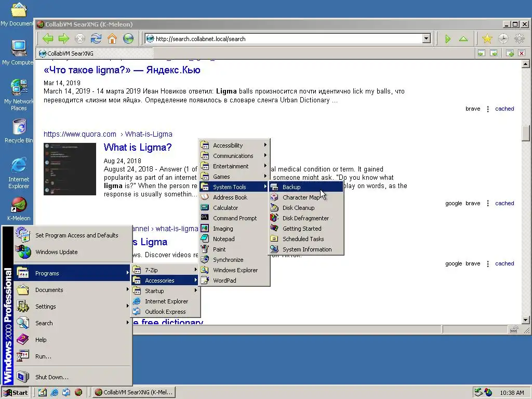Expand the Accessibility submenu
This screenshot has width=532, height=399.
234,145
